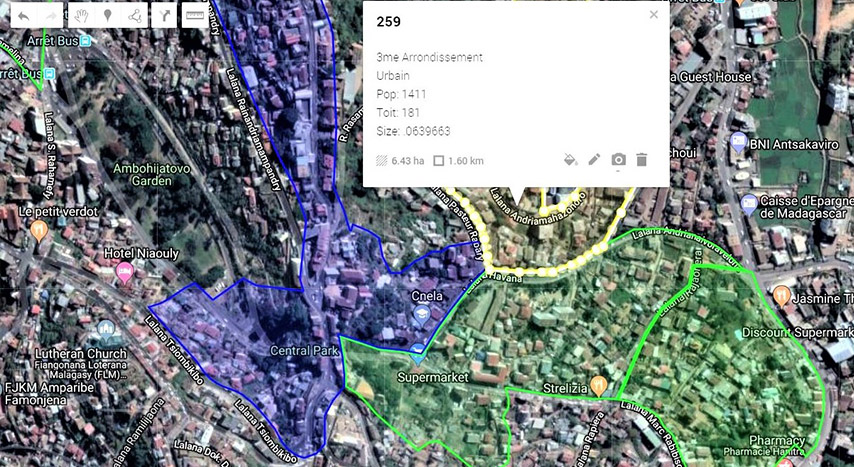Select the Draw a line tool
Image resolution: width=854 pixels, height=467 pixels.
134,16
